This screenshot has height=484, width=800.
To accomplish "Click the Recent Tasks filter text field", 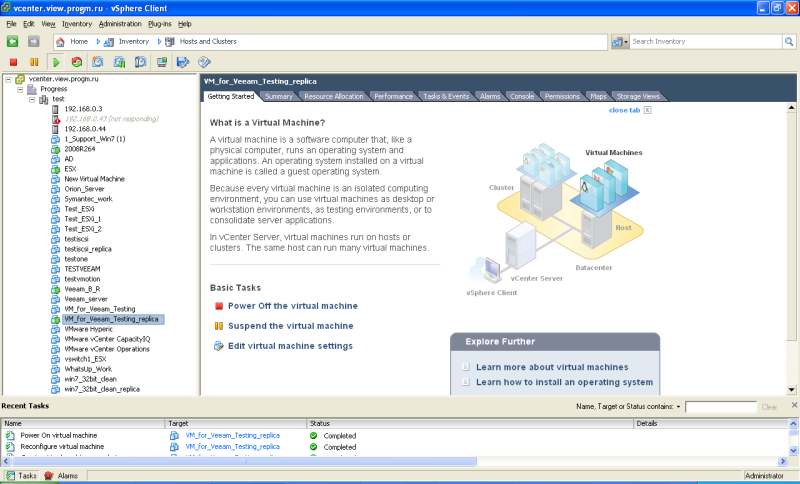I will [x=720, y=407].
